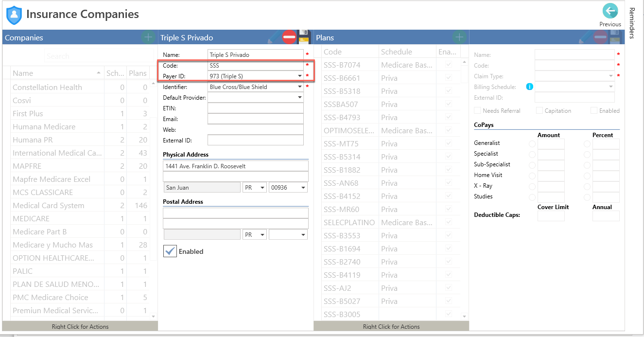
Task: Click the Insurance Companies shield icon
Action: 14,15
